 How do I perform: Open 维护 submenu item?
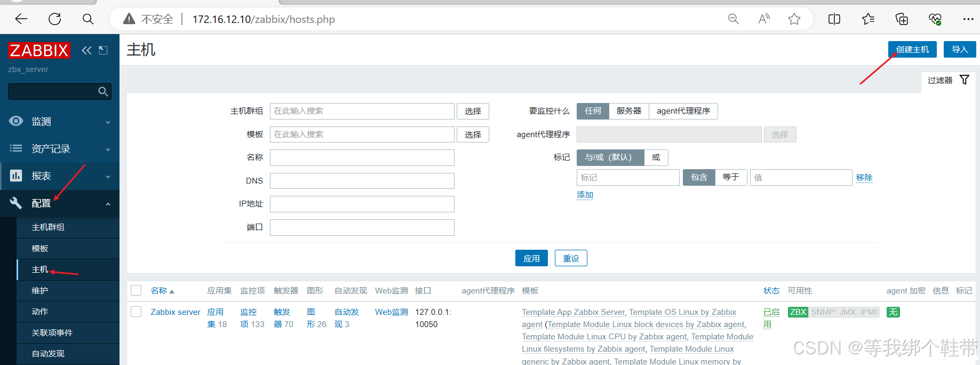tap(68, 291)
